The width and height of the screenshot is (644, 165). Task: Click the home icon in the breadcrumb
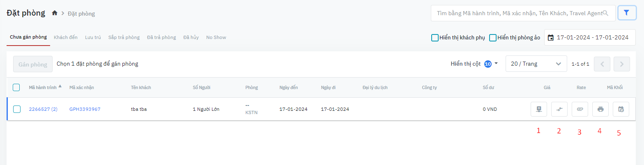tap(55, 13)
